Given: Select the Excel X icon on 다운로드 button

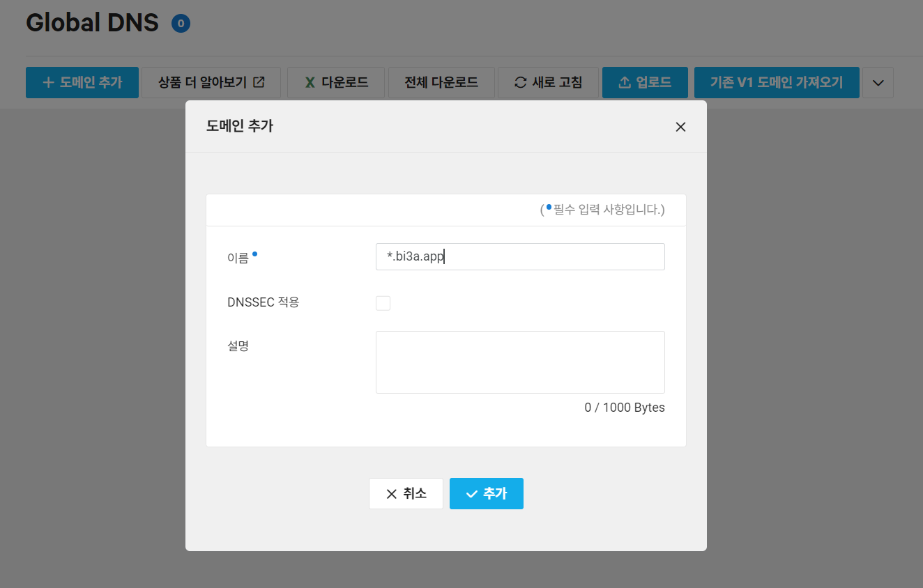Looking at the screenshot, I should point(310,82).
